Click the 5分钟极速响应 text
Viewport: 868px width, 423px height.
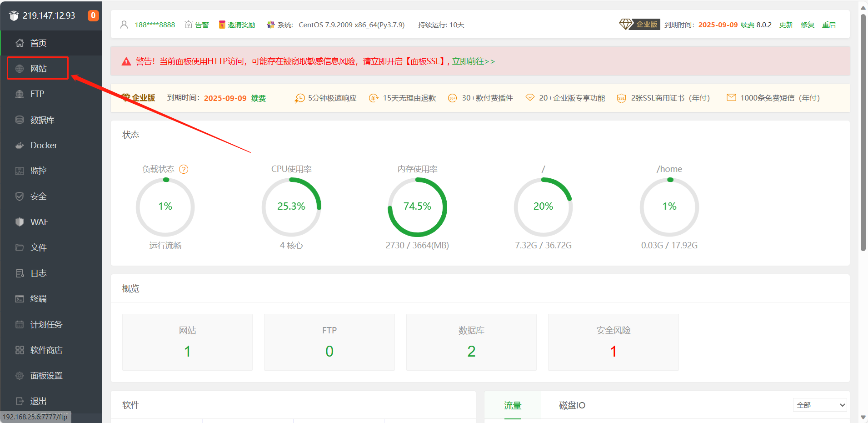[x=332, y=98]
